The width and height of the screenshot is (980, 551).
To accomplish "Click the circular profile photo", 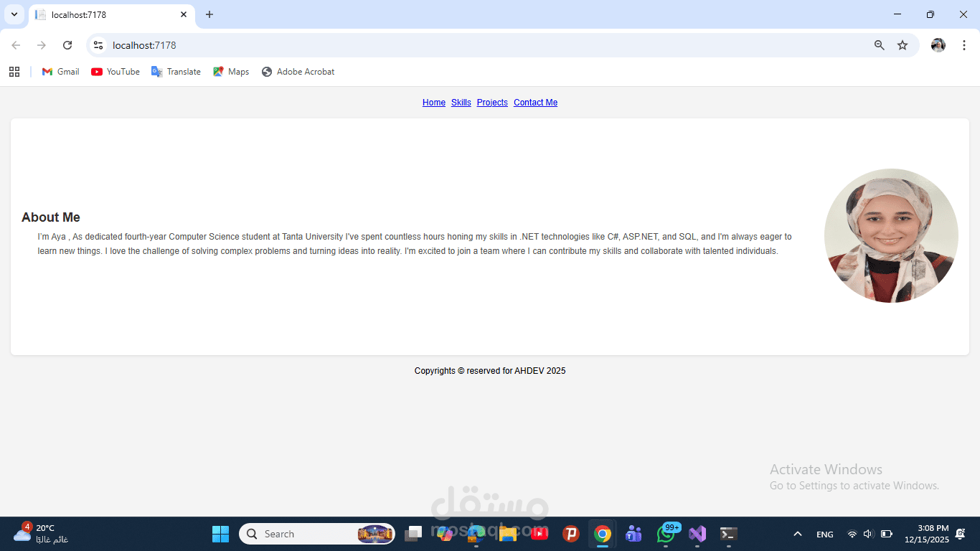I will pos(891,235).
